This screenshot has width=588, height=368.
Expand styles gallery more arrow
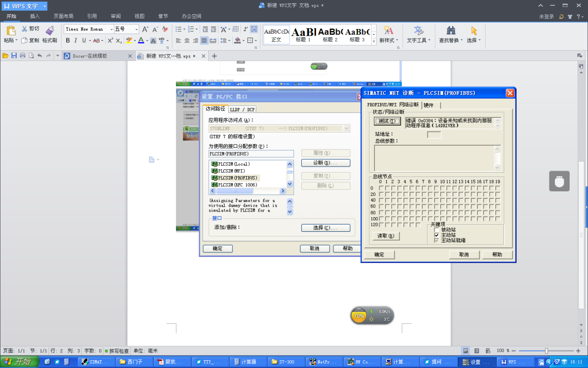pyautogui.click(x=374, y=41)
